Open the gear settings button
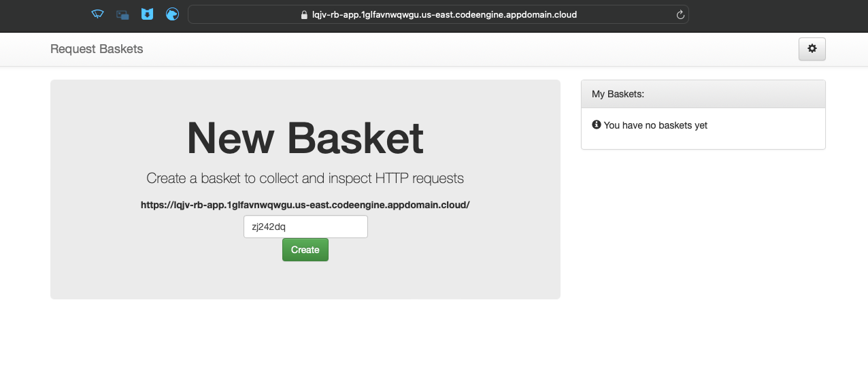868x379 pixels. coord(812,49)
